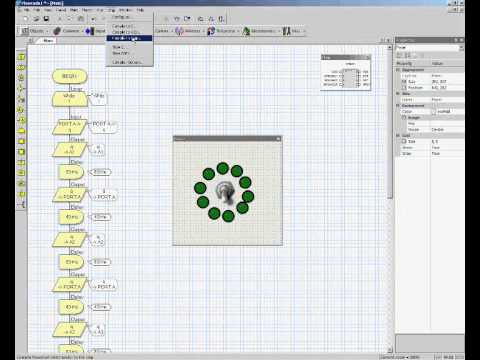480x360 pixels.
Task: Click the chip pinout diagram in Chip window
Action: 346,77
